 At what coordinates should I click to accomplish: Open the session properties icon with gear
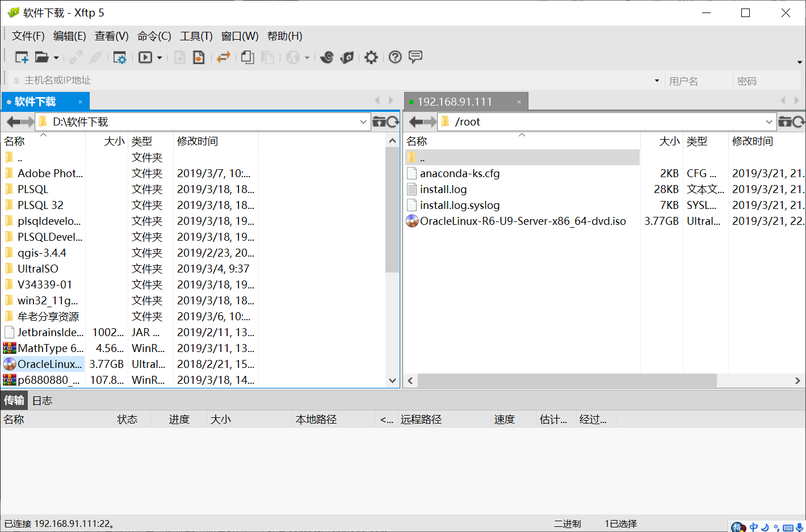point(120,57)
